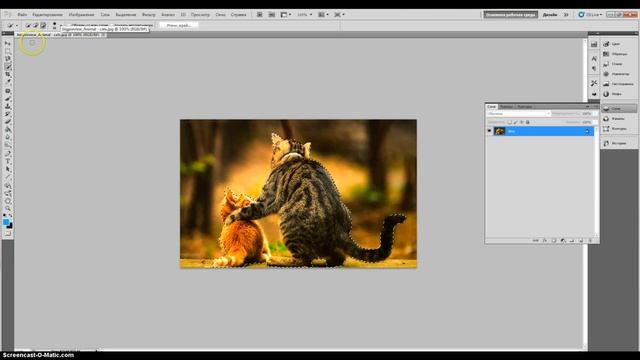Open the История panel from dock
640x360 pixels.
point(619,143)
